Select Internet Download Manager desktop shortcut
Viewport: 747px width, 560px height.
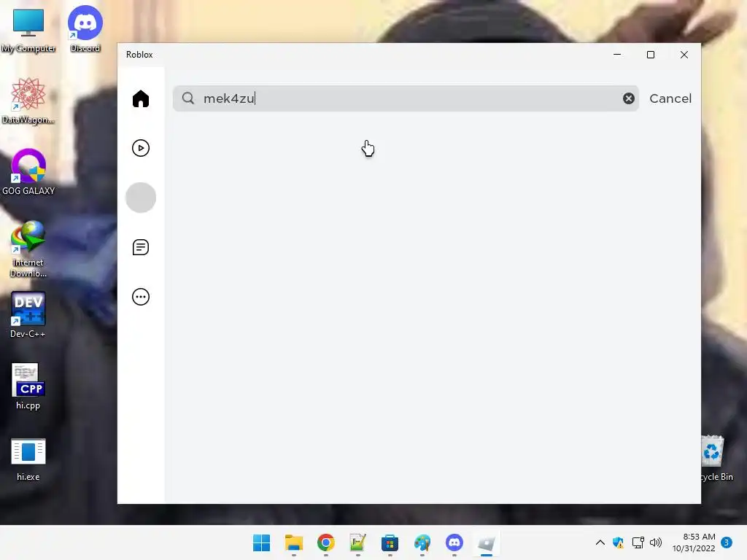point(28,249)
